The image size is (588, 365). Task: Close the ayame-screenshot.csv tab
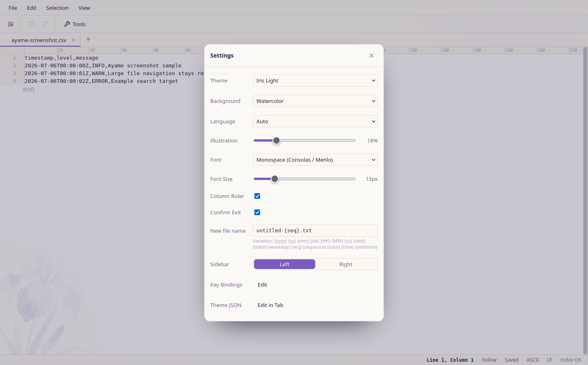click(73, 40)
